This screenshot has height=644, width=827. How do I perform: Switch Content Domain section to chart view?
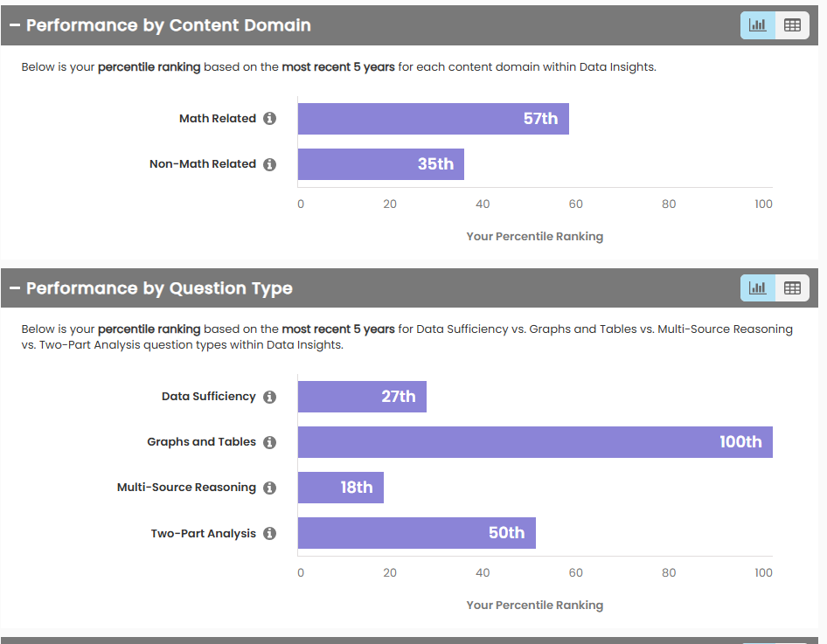point(758,25)
